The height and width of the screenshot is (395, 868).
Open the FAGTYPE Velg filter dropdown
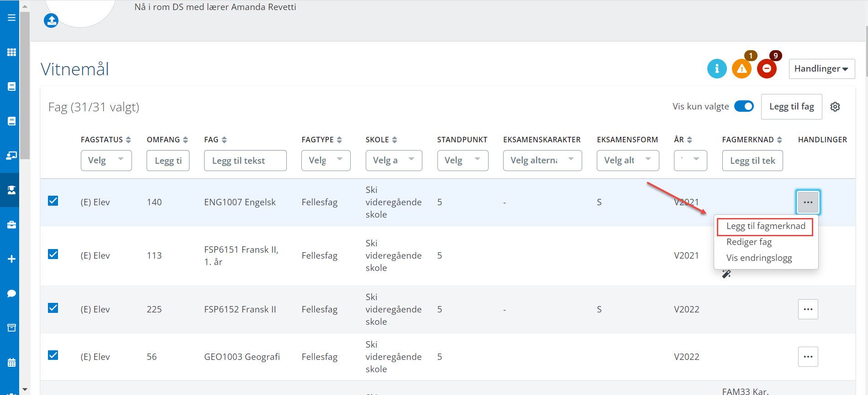(x=326, y=161)
